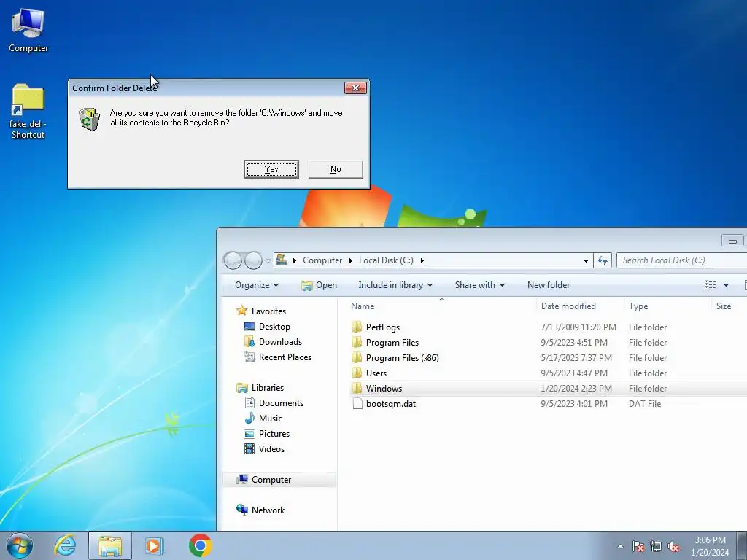Click No in Confirm Folder Delete
Screen dimensions: 747x560
tap(336, 169)
